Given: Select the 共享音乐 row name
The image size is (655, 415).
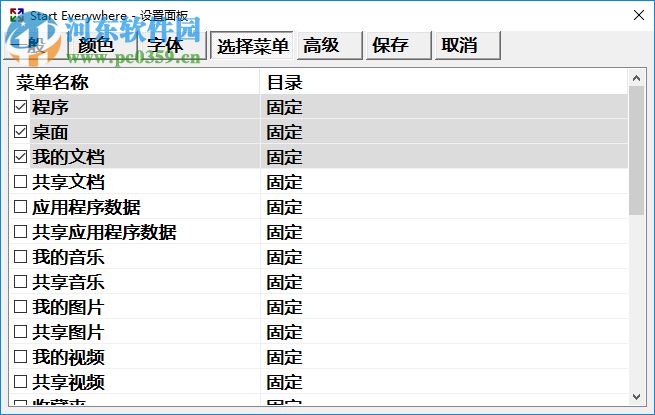Looking at the screenshot, I should click(69, 282).
